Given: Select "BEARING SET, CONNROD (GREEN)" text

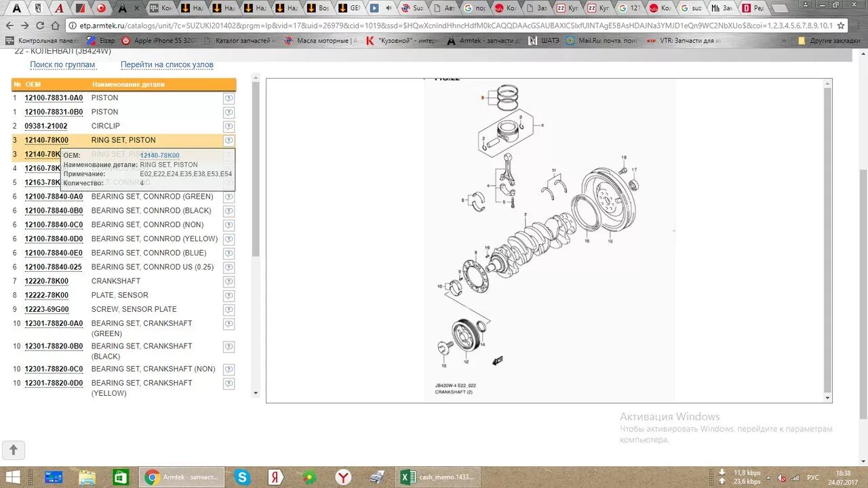Looking at the screenshot, I should pyautogui.click(x=153, y=197).
